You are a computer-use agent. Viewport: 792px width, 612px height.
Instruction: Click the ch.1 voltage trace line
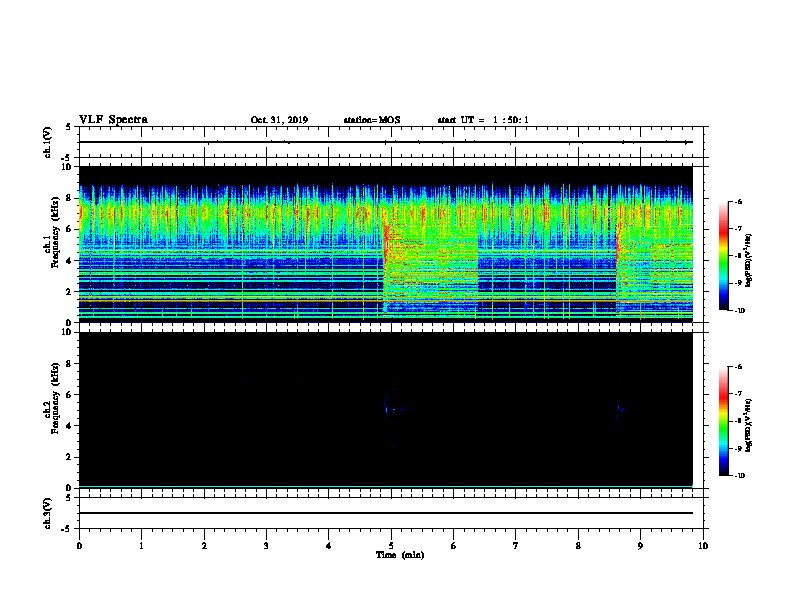[385, 142]
